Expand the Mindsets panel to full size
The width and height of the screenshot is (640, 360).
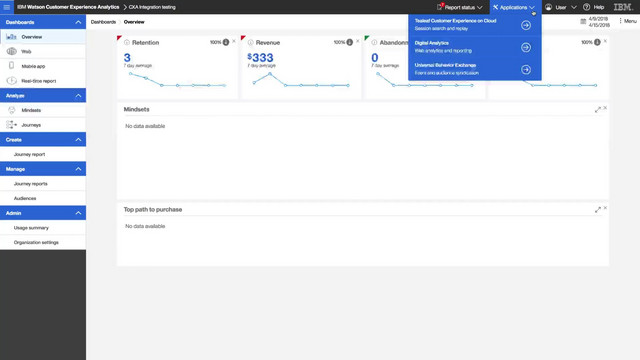(598, 110)
